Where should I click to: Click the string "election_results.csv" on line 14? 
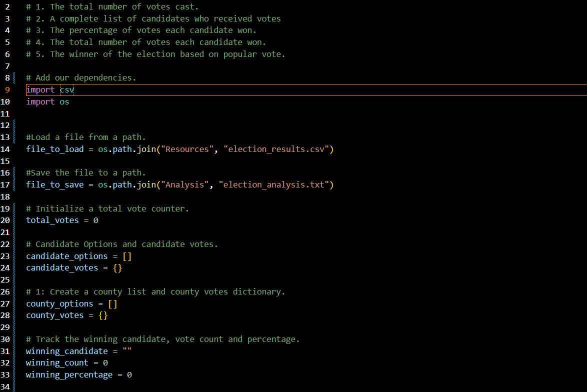click(x=278, y=148)
